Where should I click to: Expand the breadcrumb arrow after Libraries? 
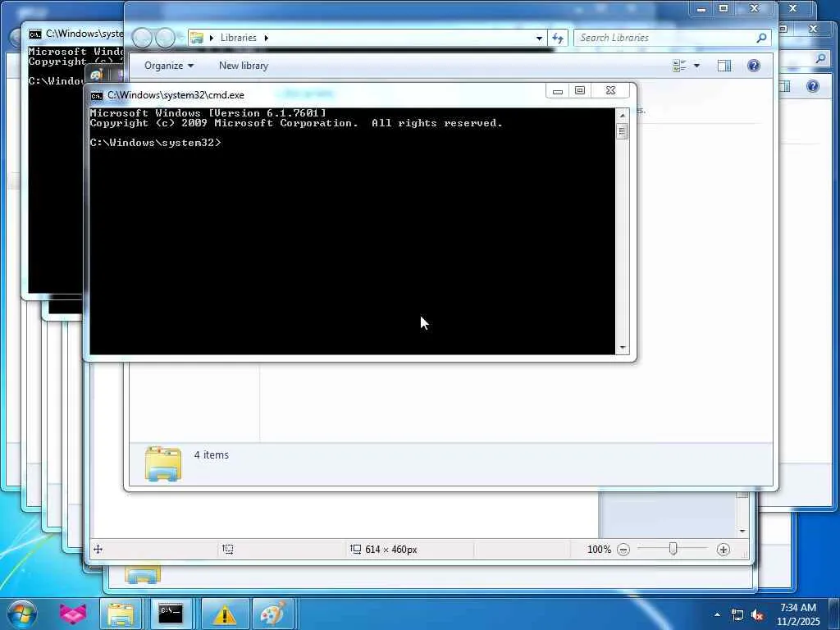pyautogui.click(x=267, y=38)
